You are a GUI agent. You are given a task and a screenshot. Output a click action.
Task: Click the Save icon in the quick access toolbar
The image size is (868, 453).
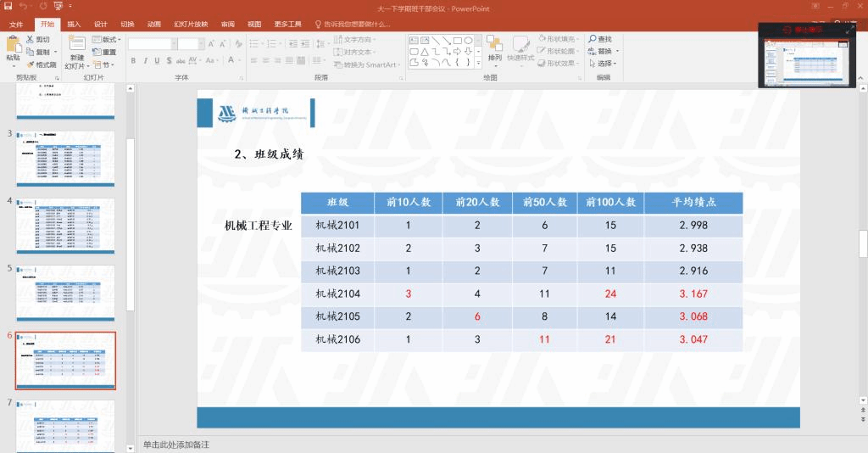8,6
